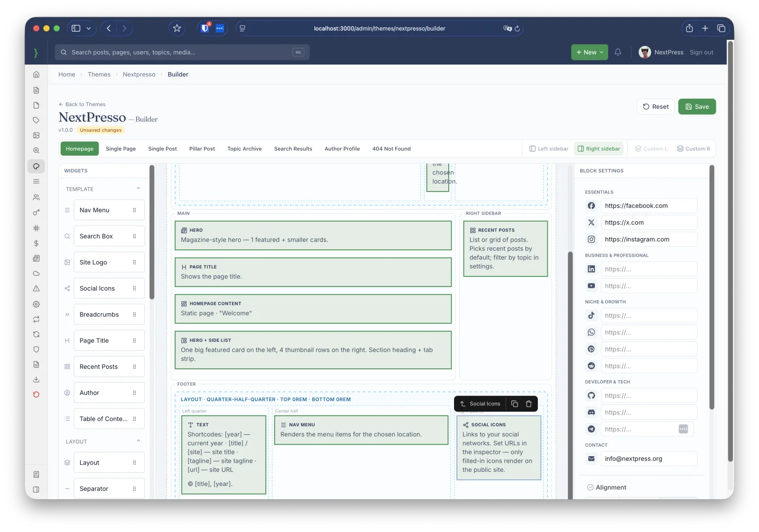
Task: Toggle the panel icon at the admin sidebar bottom
Action: click(x=36, y=489)
